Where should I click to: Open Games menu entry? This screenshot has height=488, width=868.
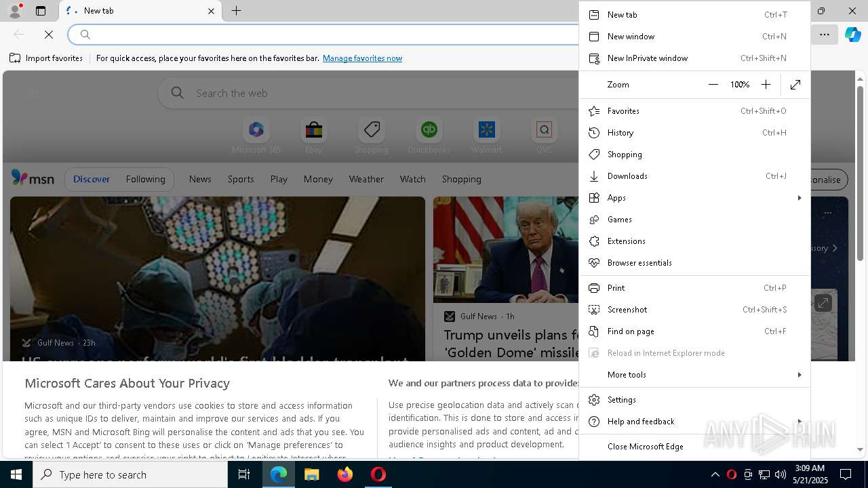point(694,219)
